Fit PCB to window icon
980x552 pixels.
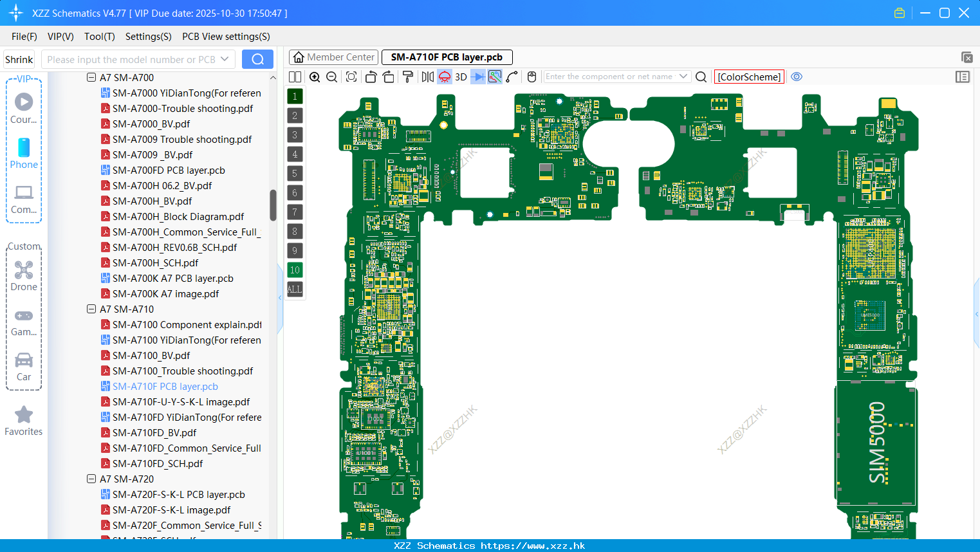pos(351,77)
